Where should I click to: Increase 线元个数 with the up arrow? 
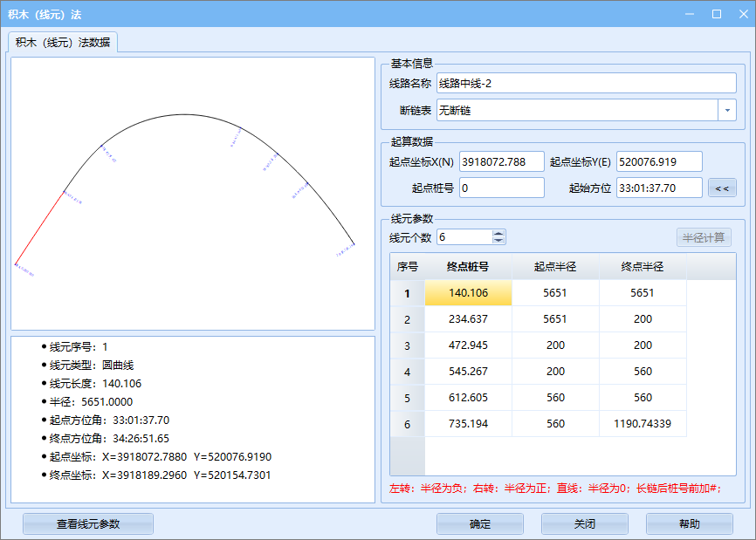pos(498,234)
